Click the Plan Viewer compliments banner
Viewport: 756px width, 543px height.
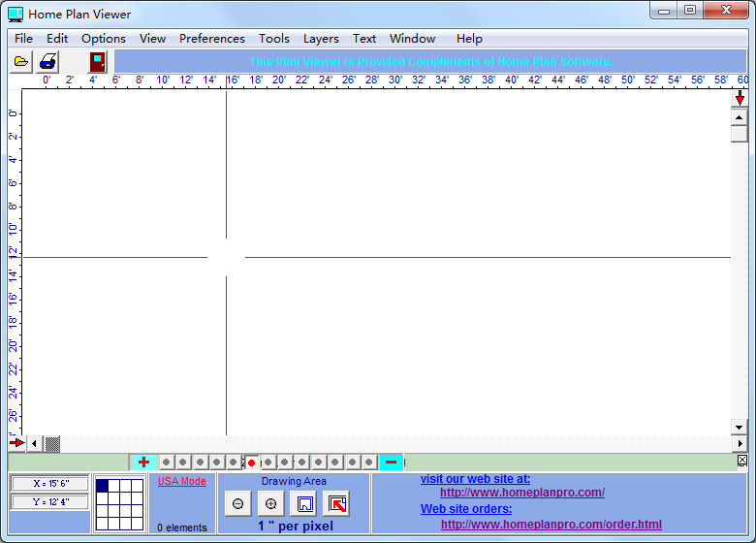(x=430, y=62)
